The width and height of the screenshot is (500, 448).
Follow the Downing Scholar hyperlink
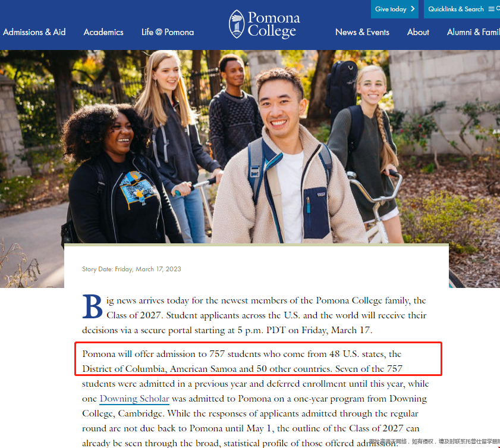click(134, 399)
